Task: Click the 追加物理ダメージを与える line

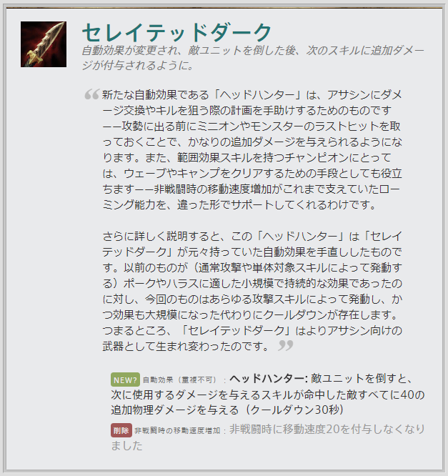Action: pyautogui.click(x=174, y=410)
